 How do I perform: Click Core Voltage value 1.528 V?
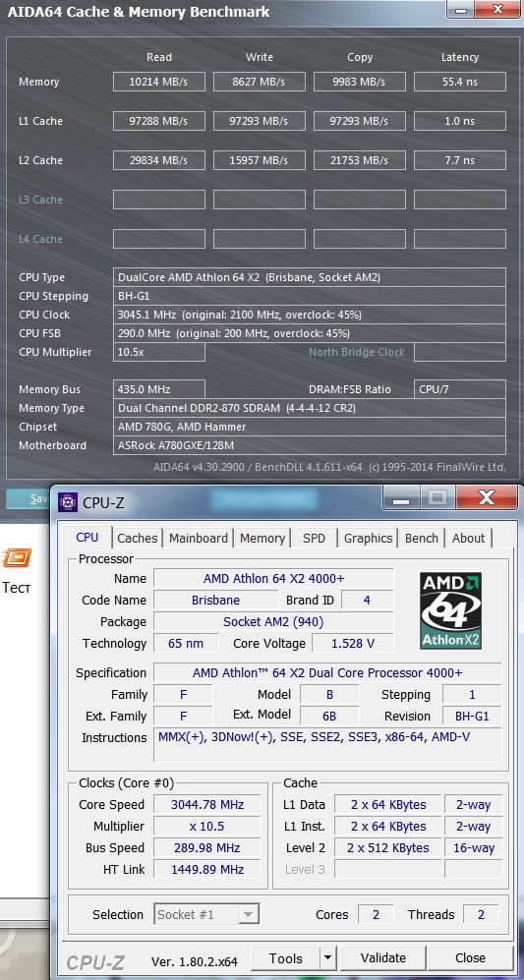pyautogui.click(x=352, y=643)
